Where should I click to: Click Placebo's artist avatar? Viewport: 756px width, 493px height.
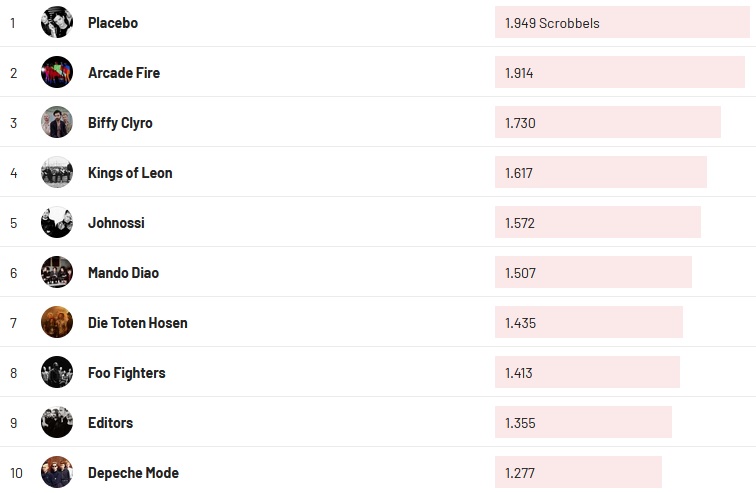(x=57, y=22)
